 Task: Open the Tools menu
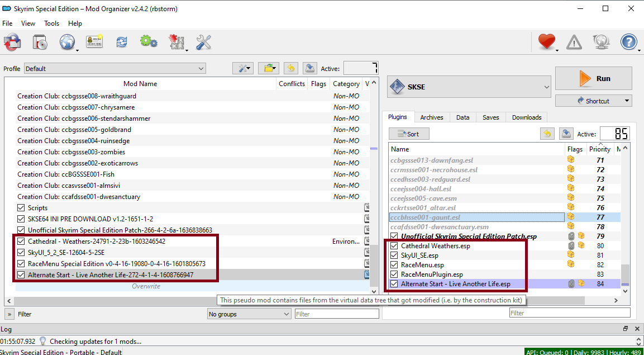tap(52, 23)
